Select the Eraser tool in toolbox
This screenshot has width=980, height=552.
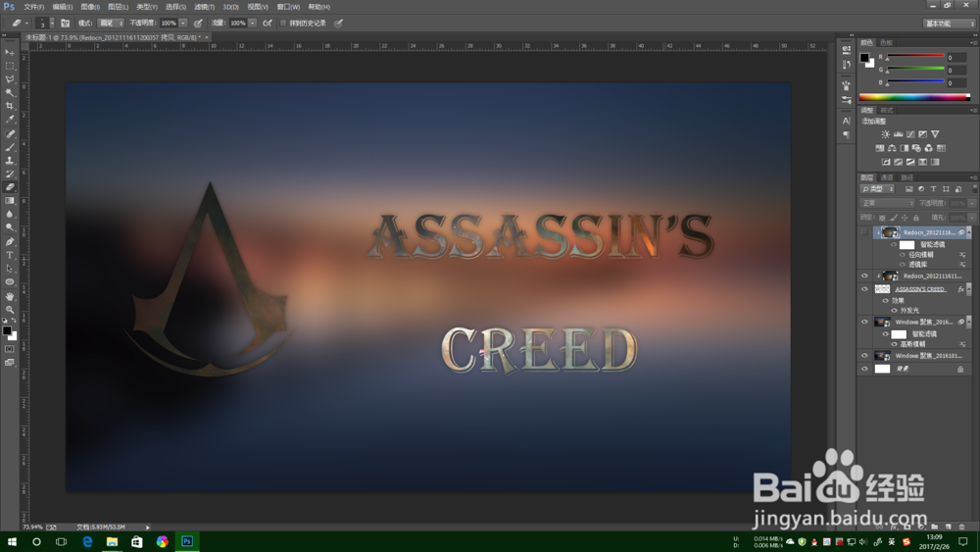(x=10, y=187)
